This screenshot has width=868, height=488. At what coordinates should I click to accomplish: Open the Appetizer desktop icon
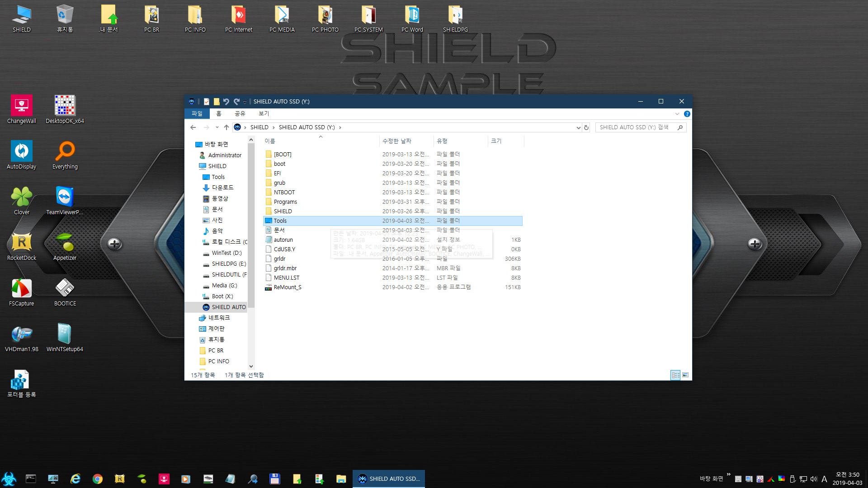pyautogui.click(x=65, y=246)
